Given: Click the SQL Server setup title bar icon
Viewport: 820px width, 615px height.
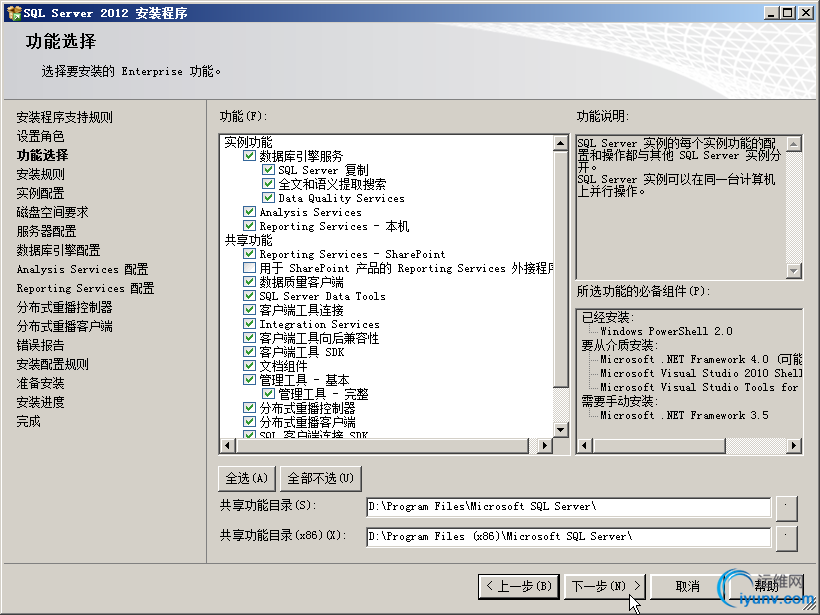Looking at the screenshot, I should [x=14, y=13].
